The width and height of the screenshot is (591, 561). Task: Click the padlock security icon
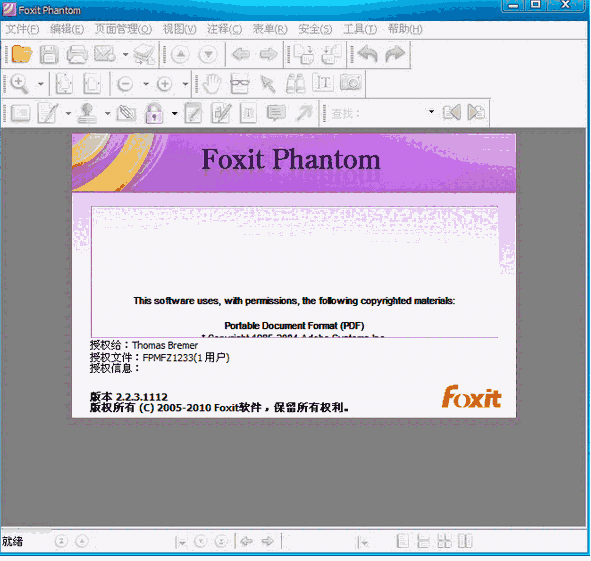coord(154,113)
